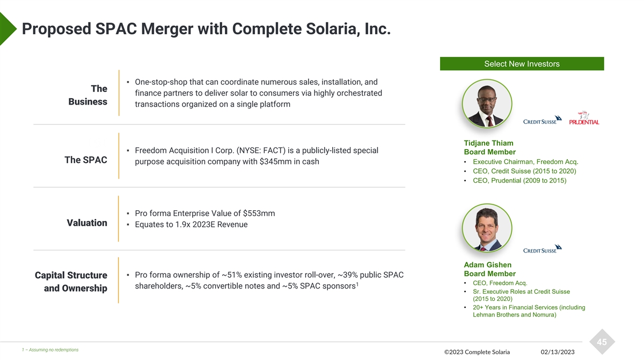The height and width of the screenshot is (362, 644).
Task: Click The SPAC section heading
Action: 85,160
